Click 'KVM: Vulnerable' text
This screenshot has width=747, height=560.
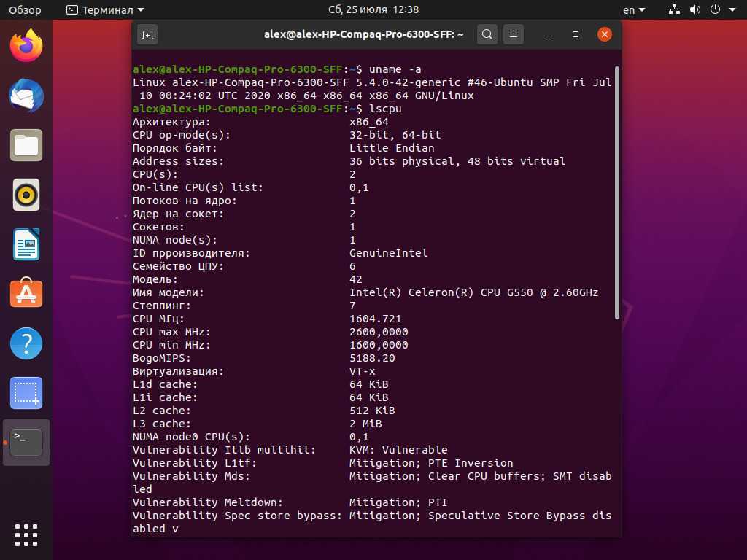pyautogui.click(x=398, y=450)
